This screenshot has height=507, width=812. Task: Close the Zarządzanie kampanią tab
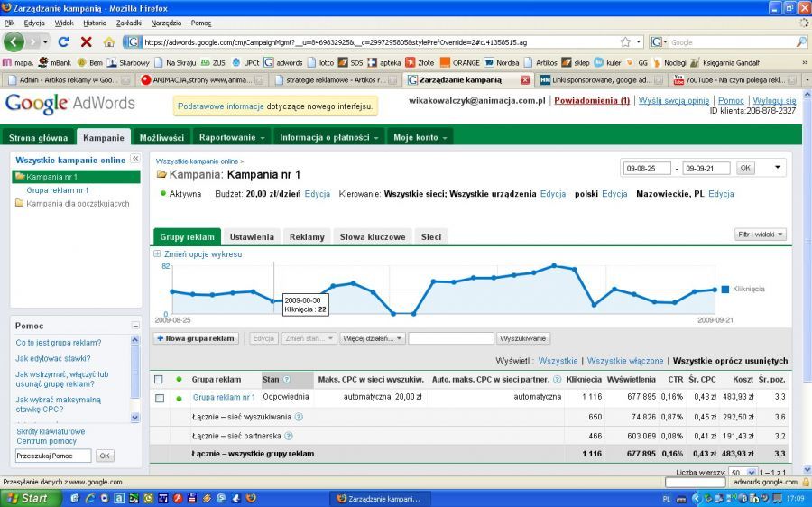524,79
